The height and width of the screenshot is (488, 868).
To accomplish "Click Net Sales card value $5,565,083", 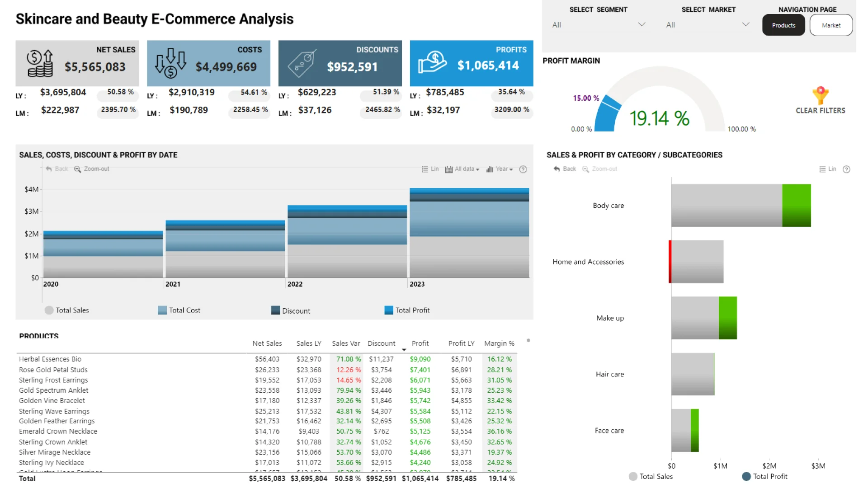I will tap(95, 67).
